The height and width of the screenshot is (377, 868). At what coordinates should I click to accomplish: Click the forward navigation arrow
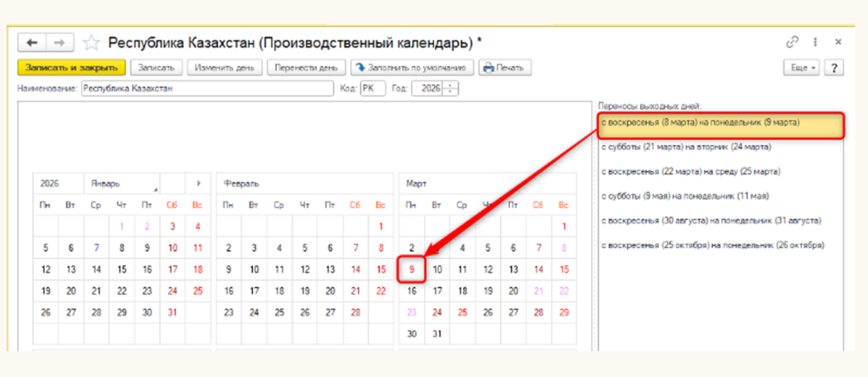59,42
